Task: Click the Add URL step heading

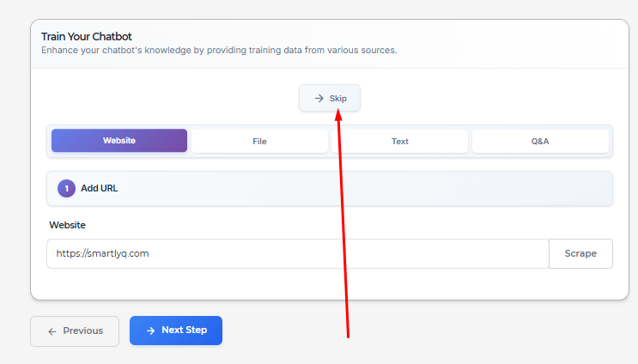Action: click(x=100, y=188)
